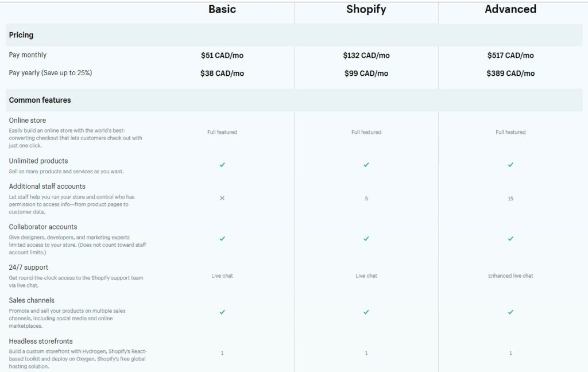The height and width of the screenshot is (372, 588).
Task: Click the Online store feature title
Action: point(28,121)
